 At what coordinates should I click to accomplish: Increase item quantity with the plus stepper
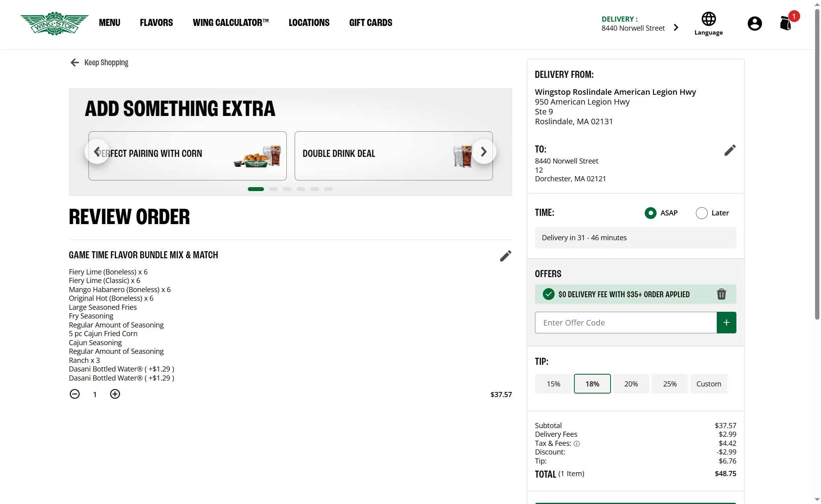pyautogui.click(x=115, y=394)
